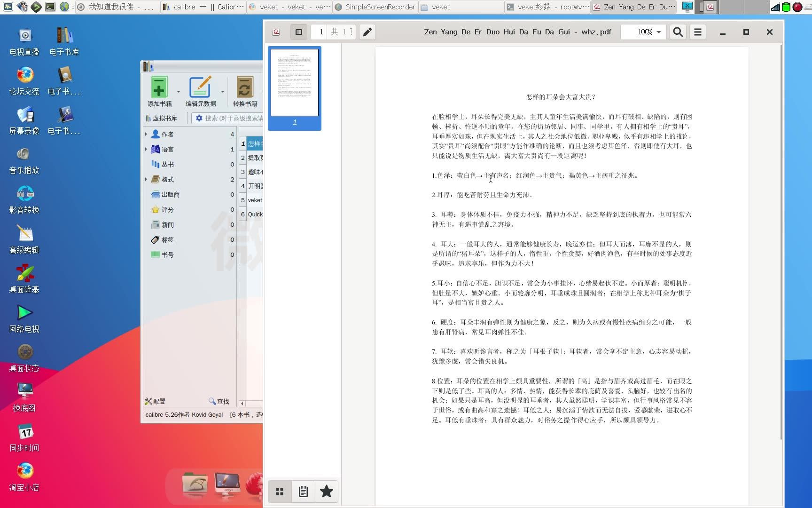Open the find search icon in PDF viewer
This screenshot has height=508, width=812.
(678, 32)
